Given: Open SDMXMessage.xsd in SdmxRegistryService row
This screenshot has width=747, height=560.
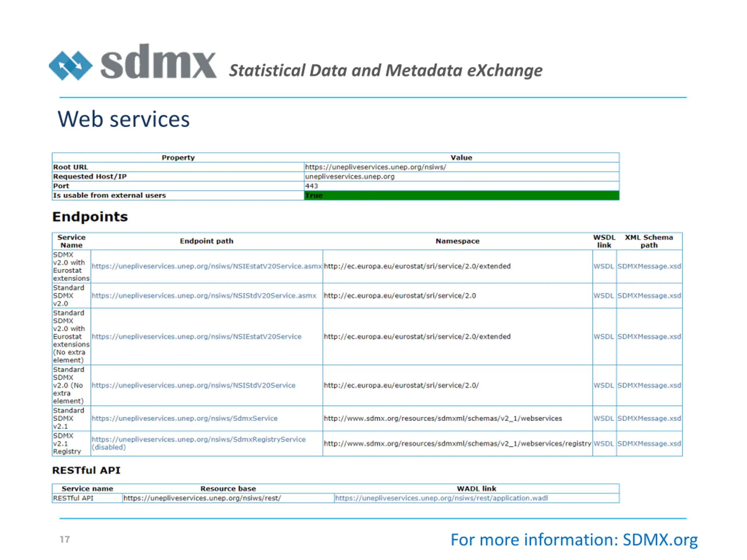Looking at the screenshot, I should (649, 444).
